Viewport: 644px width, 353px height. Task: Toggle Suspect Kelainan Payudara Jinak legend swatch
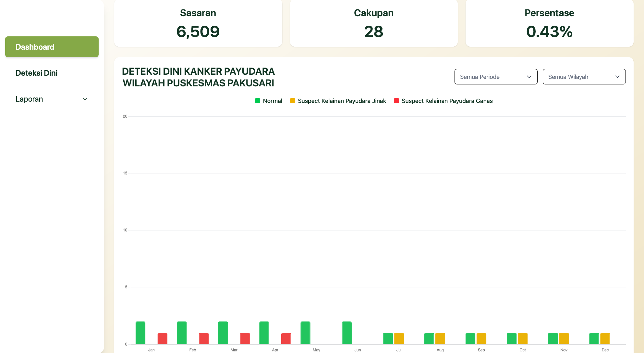pyautogui.click(x=293, y=101)
